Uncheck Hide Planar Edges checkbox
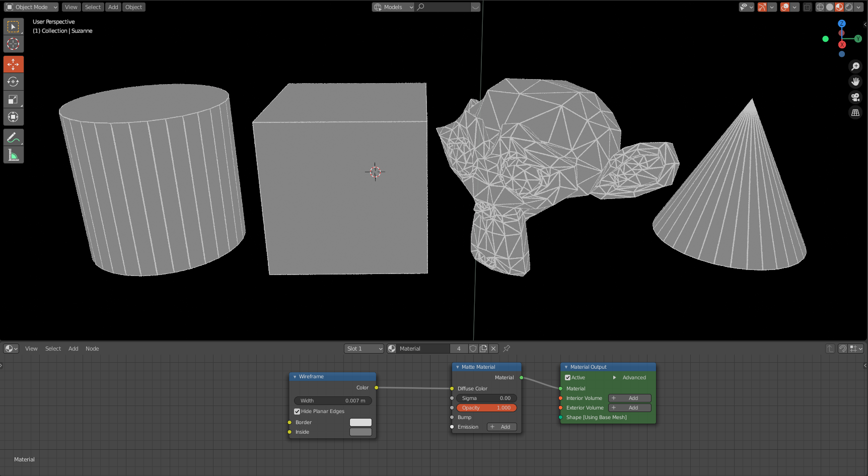 (x=297, y=412)
